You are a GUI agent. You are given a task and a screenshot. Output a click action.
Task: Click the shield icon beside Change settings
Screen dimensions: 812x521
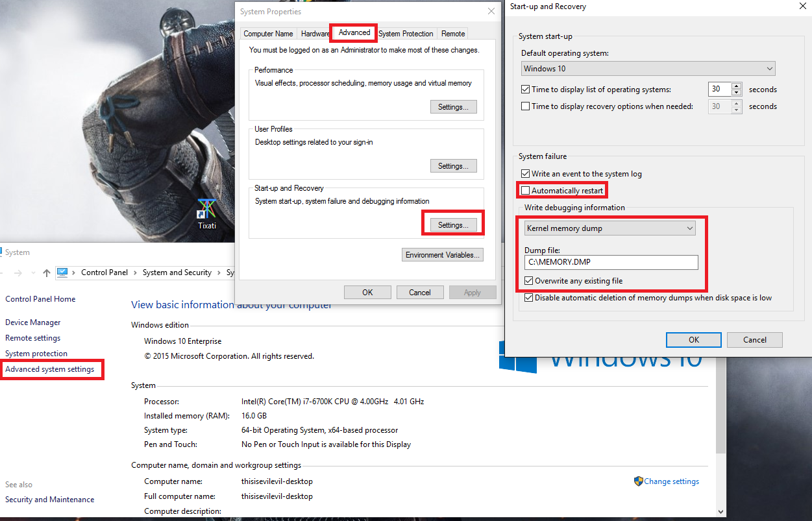coord(638,481)
